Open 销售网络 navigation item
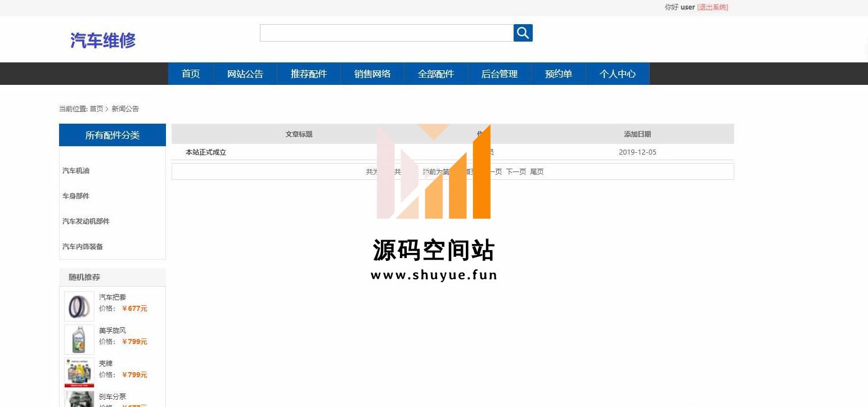868x407 pixels. tap(372, 74)
